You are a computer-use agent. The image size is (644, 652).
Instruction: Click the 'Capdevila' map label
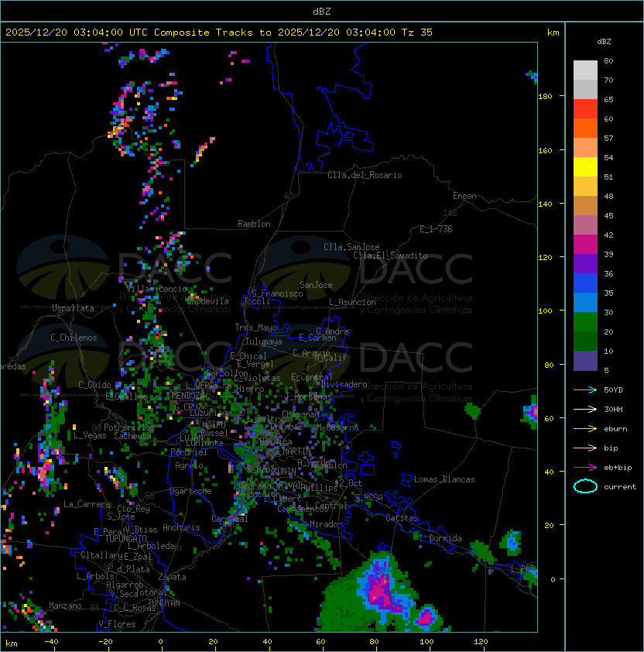(x=207, y=301)
